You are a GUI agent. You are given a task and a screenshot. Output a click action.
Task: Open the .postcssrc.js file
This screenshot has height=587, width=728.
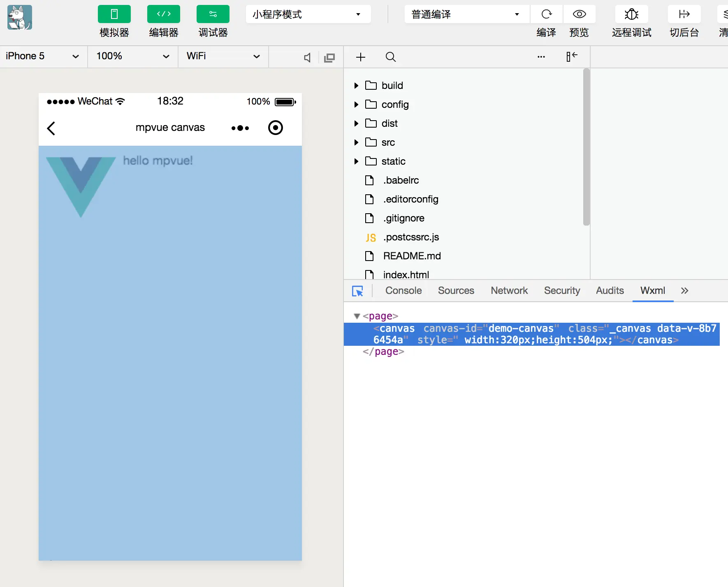[411, 237]
